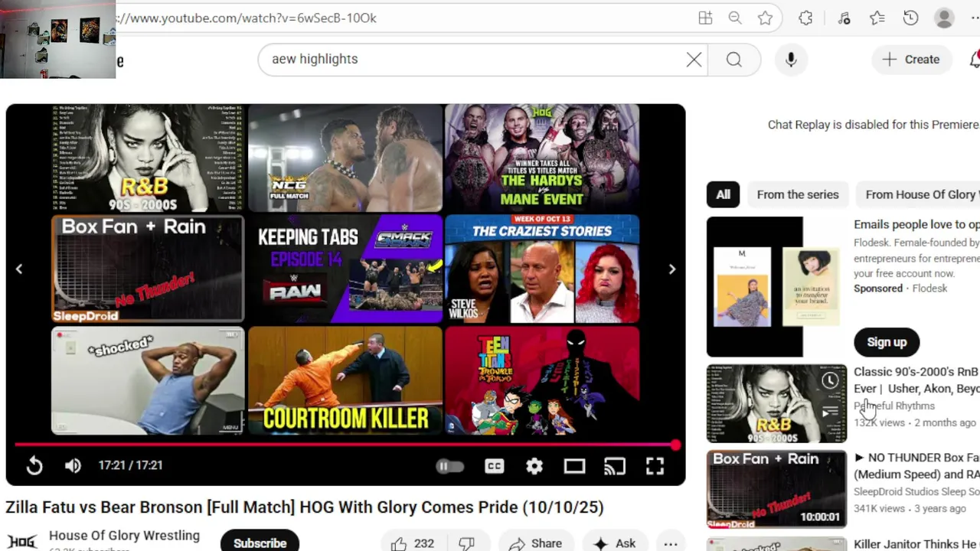Click the red scrubber dot at the video end
Image resolution: width=980 pixels, height=551 pixels.
(x=675, y=445)
